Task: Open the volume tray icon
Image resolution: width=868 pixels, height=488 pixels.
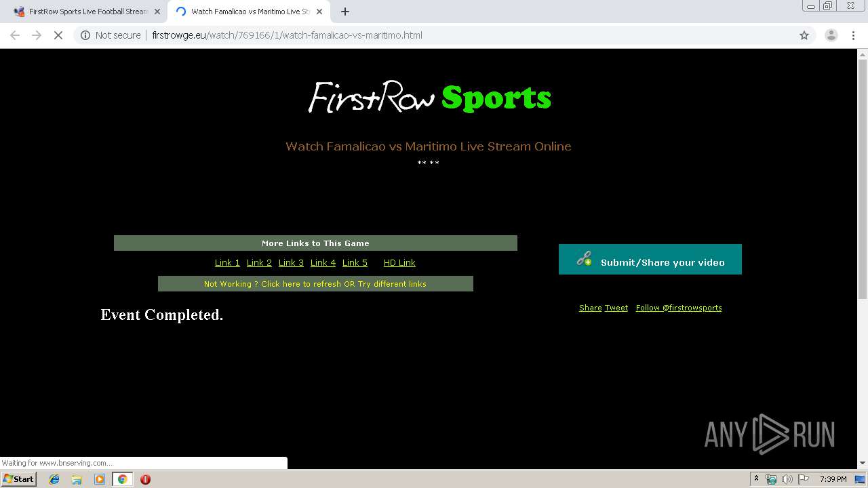Action: point(787,479)
